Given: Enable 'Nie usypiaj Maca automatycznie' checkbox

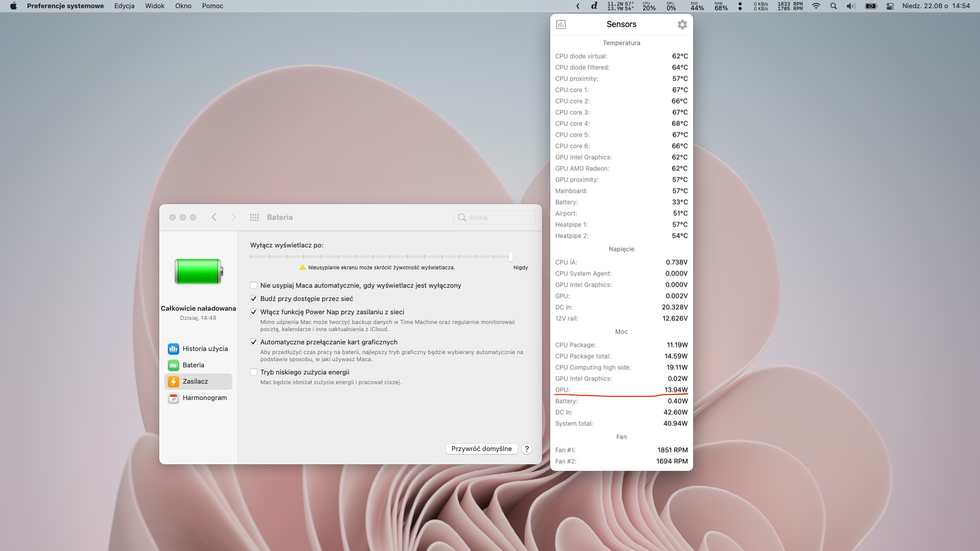Looking at the screenshot, I should click(x=254, y=286).
